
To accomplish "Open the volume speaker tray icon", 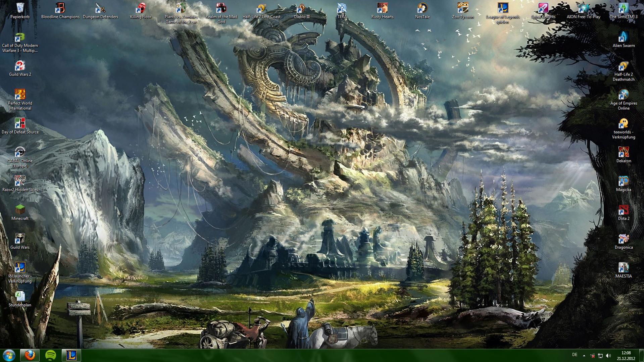I will pyautogui.click(x=608, y=356).
